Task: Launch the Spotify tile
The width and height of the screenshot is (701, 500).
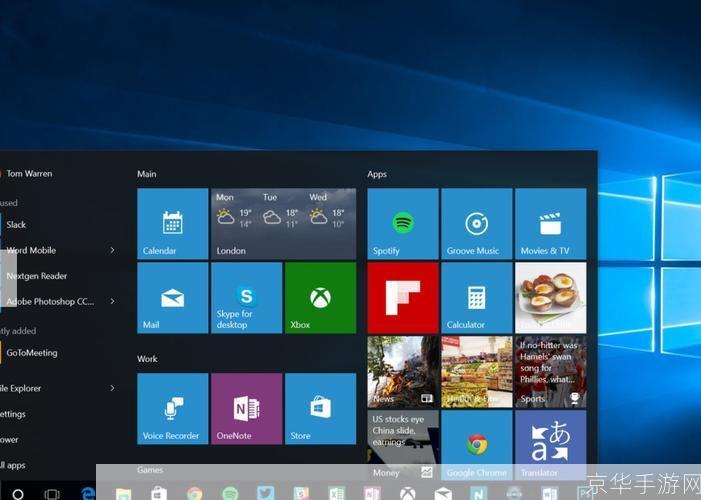Action: click(403, 224)
